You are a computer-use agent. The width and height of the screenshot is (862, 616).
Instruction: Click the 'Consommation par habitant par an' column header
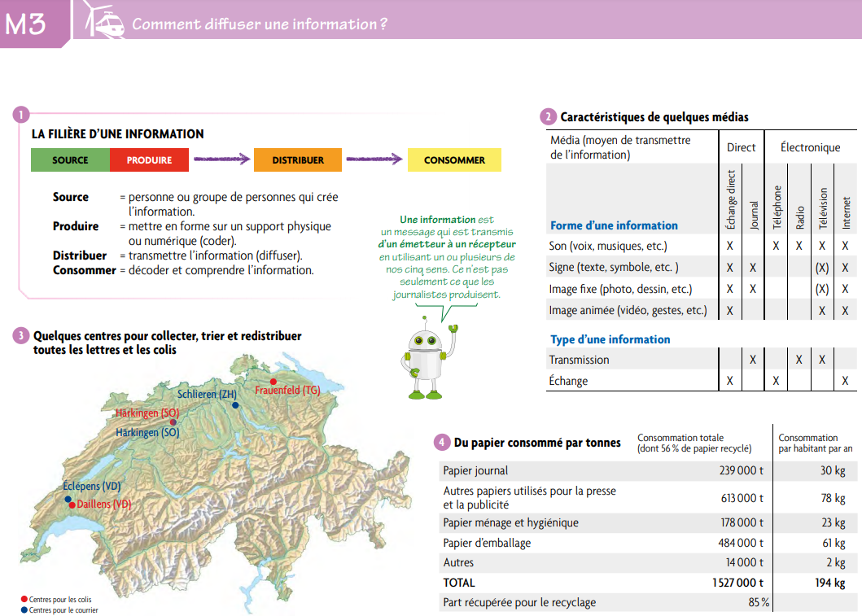pyautogui.click(x=816, y=443)
